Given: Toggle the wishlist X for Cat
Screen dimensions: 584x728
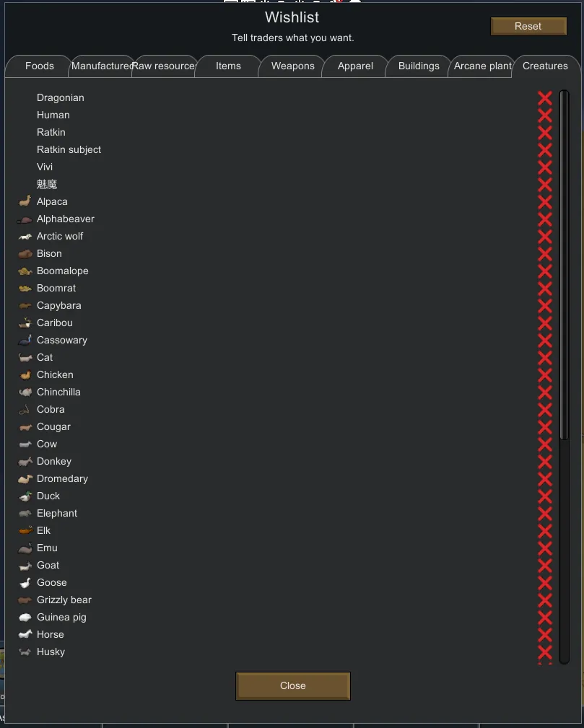Looking at the screenshot, I should click(x=545, y=358).
